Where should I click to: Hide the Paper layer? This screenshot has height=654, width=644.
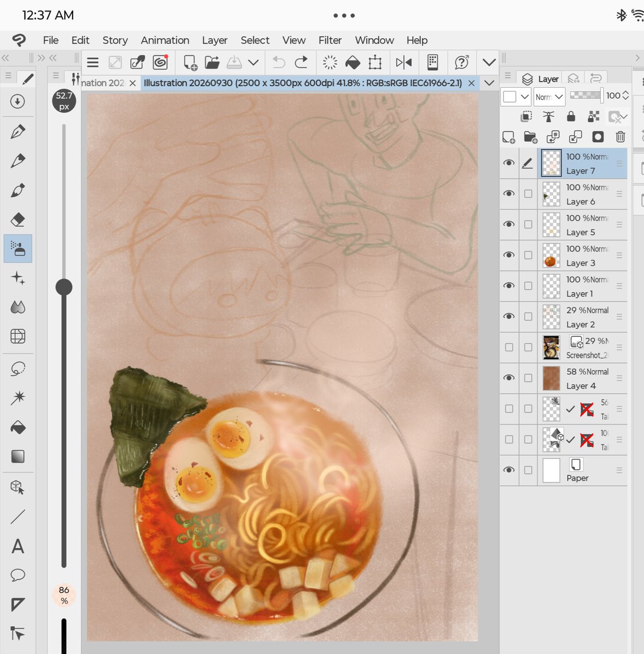pyautogui.click(x=509, y=470)
